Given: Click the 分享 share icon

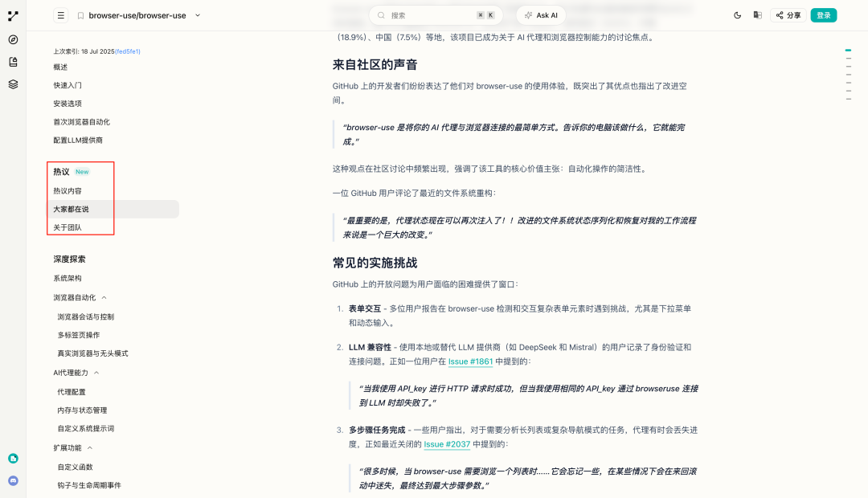Looking at the screenshot, I should (x=788, y=14).
